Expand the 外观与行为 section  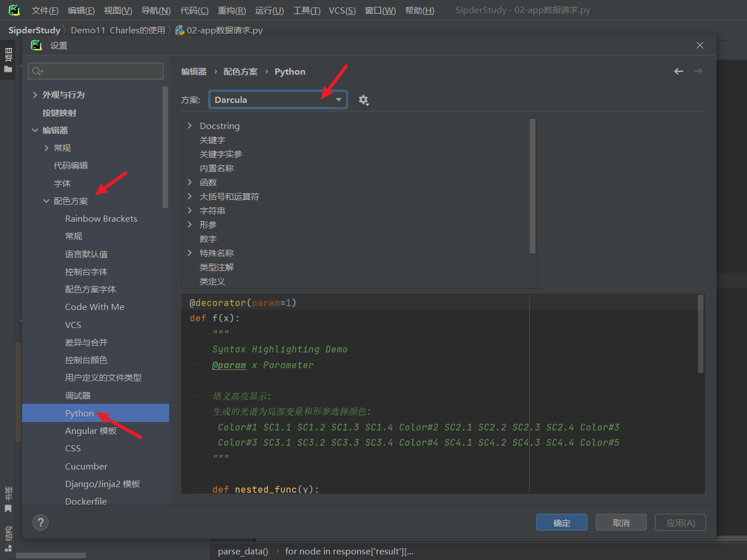click(35, 94)
